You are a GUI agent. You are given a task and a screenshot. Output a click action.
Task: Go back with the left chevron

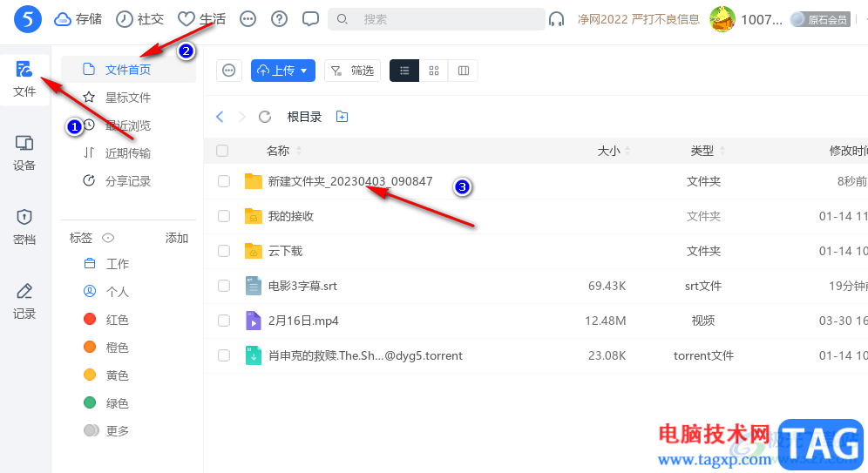click(220, 117)
